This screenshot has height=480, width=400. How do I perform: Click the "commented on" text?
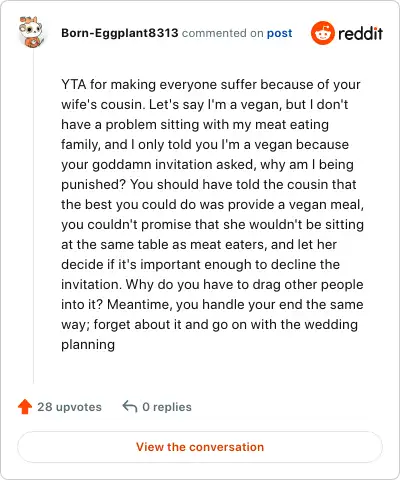point(222,33)
